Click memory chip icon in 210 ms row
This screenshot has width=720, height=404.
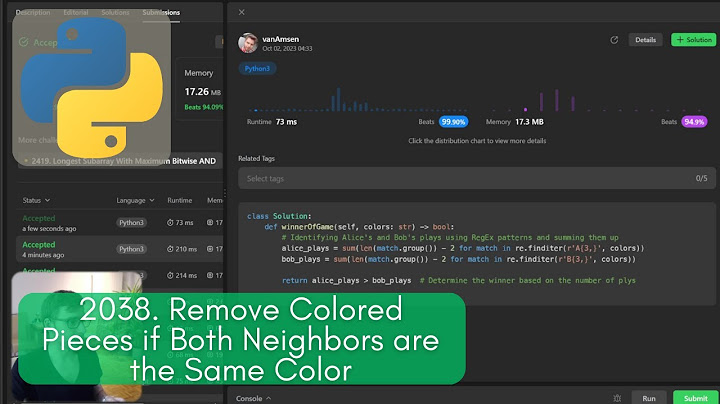pyautogui.click(x=210, y=249)
